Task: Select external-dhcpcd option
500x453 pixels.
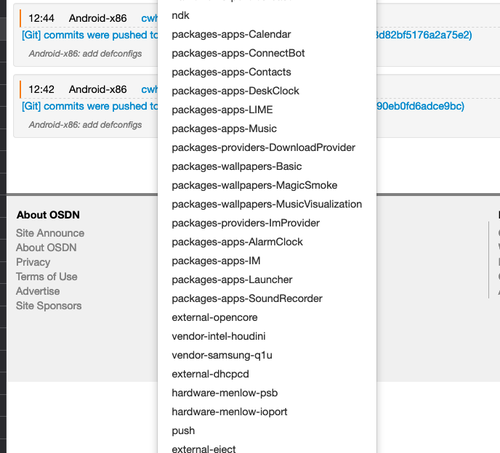Action: 267,374
